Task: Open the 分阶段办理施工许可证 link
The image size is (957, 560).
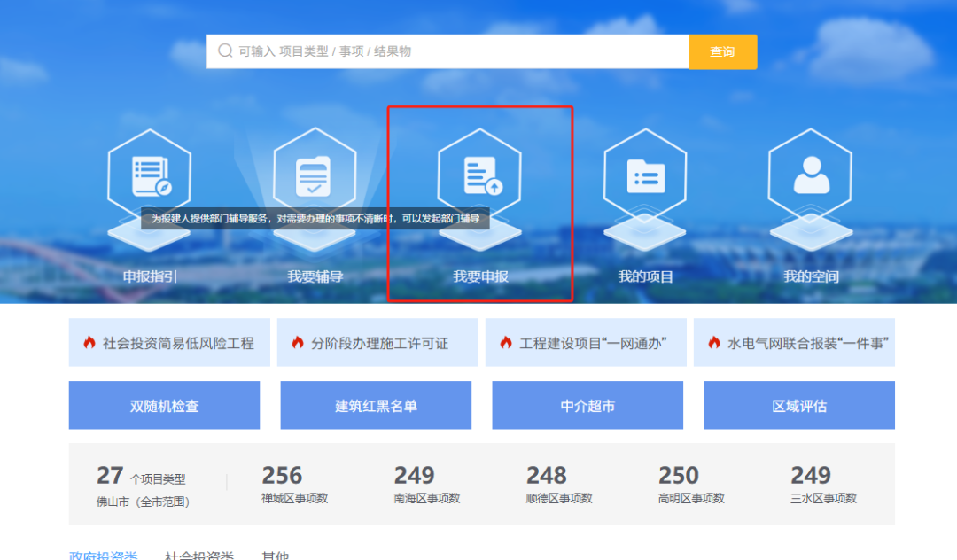Action: (x=378, y=343)
